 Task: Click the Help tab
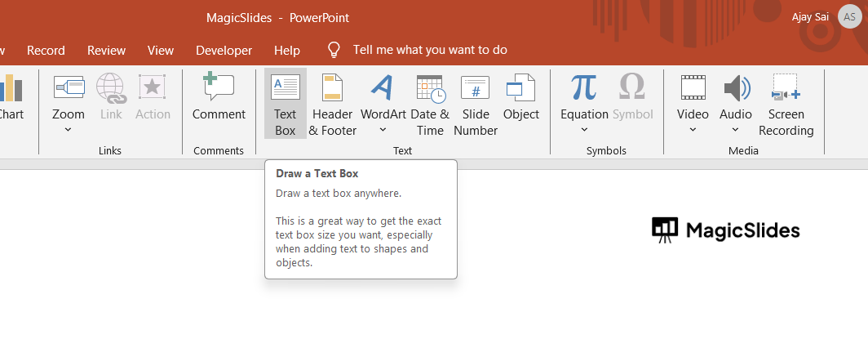point(287,50)
